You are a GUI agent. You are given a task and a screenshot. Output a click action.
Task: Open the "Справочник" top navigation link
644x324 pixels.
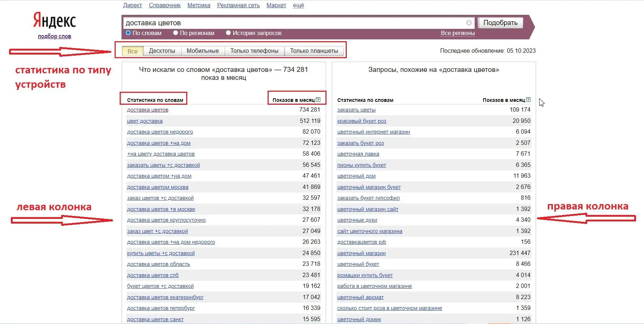point(165,5)
